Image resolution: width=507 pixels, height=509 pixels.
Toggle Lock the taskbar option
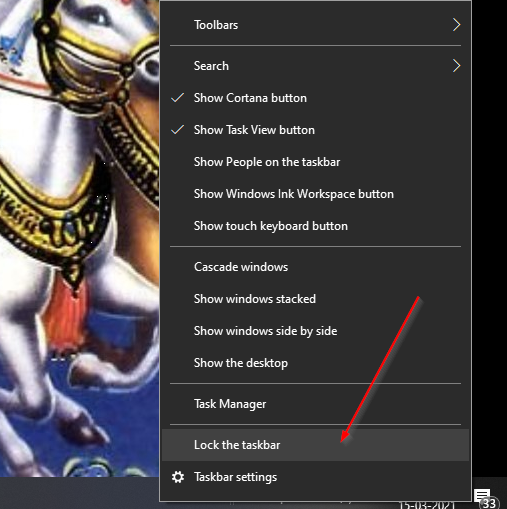point(315,445)
